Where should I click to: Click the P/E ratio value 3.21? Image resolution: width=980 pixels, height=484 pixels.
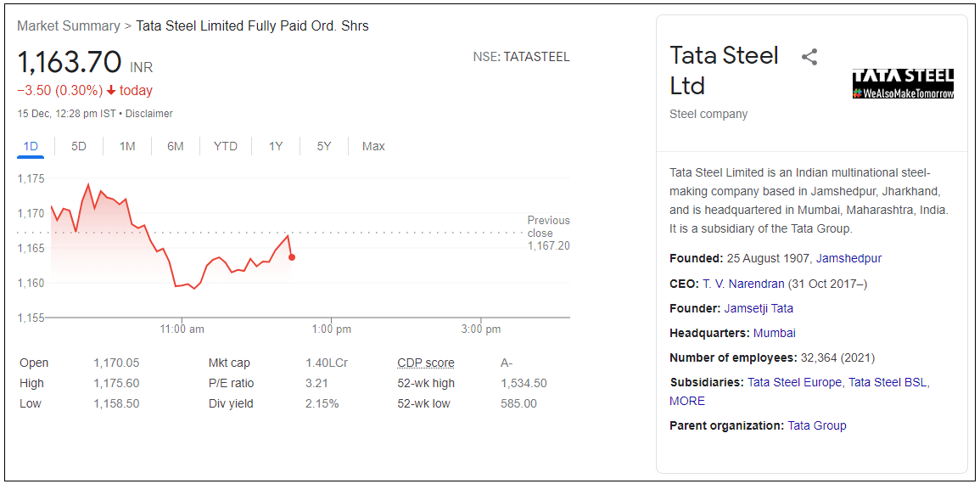pyautogui.click(x=316, y=383)
